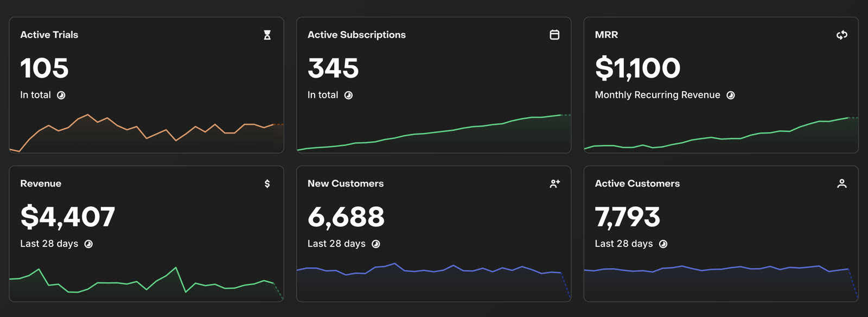Screen dimensions: 868x317
Task: Open the info icon beside Active Customers 'Last 28 days'
Action: (x=663, y=244)
